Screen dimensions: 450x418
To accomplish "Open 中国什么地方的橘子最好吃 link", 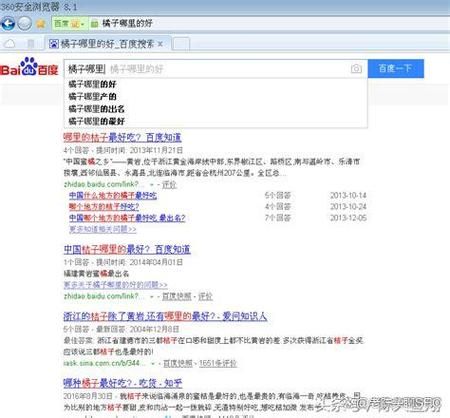I will [113, 195].
